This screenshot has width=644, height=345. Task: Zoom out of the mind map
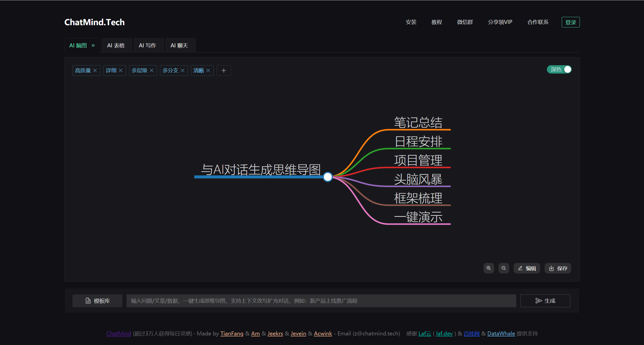point(504,268)
